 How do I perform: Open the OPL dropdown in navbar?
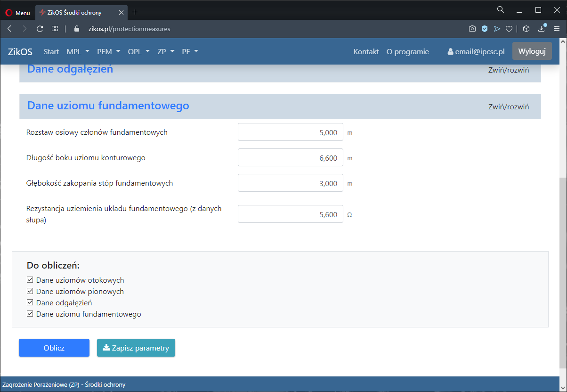[138, 52]
